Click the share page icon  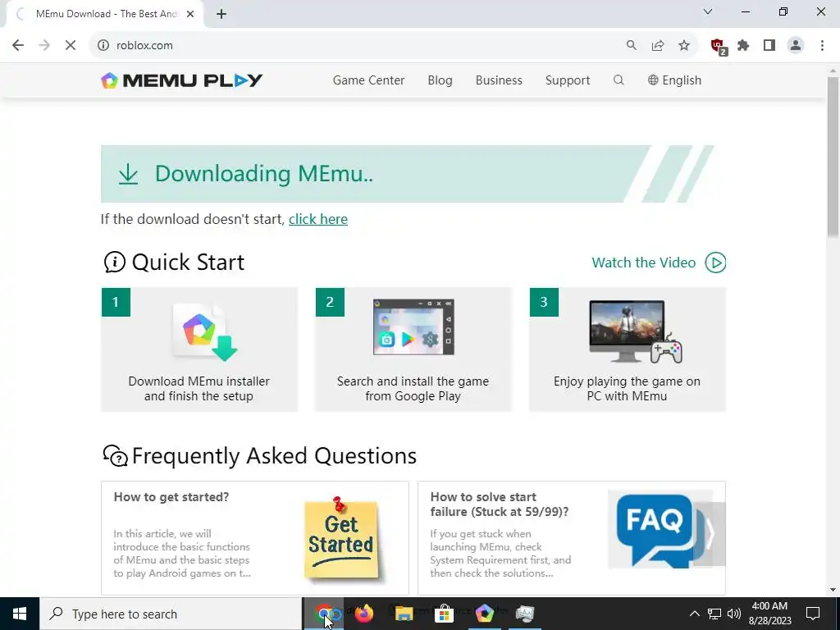(658, 46)
